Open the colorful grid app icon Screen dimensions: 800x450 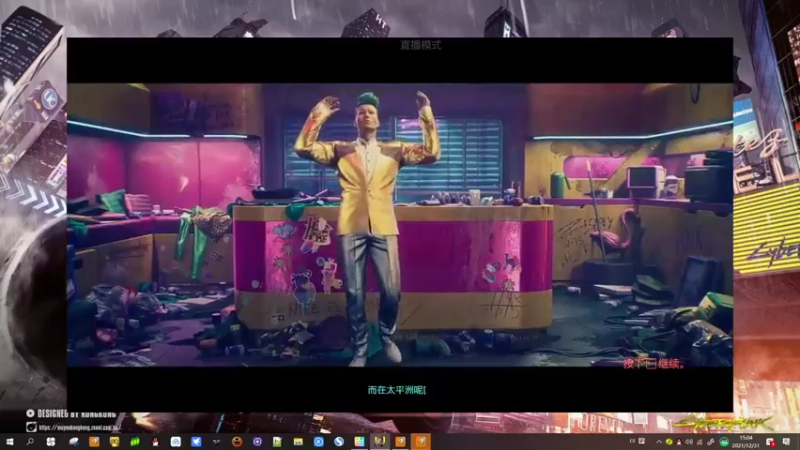[x=359, y=442]
